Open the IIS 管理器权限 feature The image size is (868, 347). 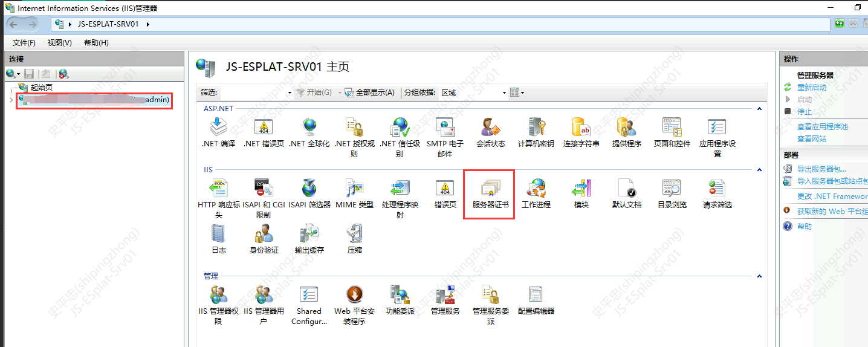pos(218,305)
